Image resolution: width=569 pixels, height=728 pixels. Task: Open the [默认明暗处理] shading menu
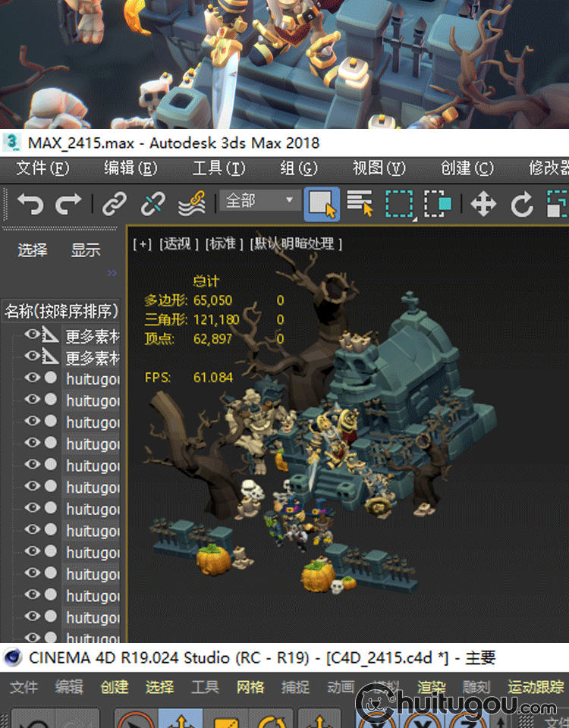coord(296,243)
